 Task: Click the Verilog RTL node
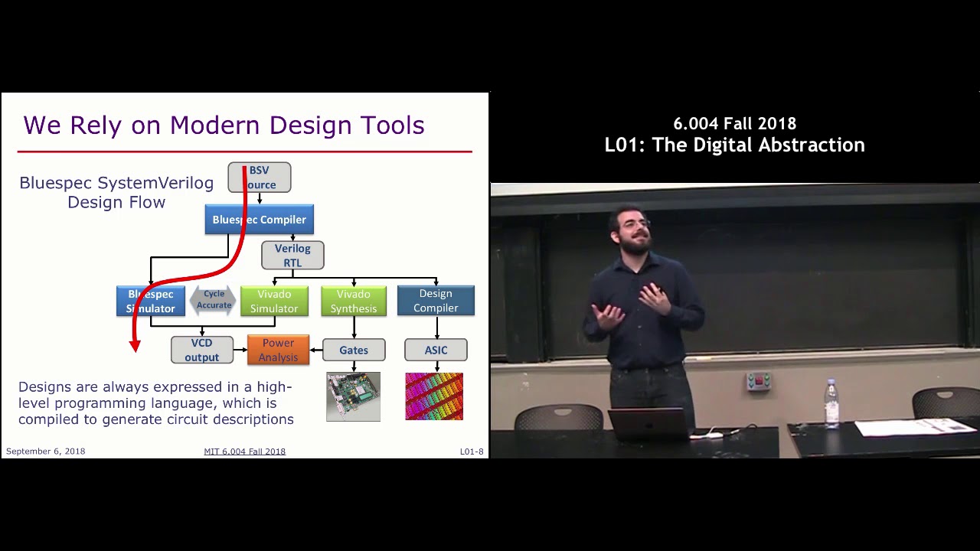click(292, 256)
